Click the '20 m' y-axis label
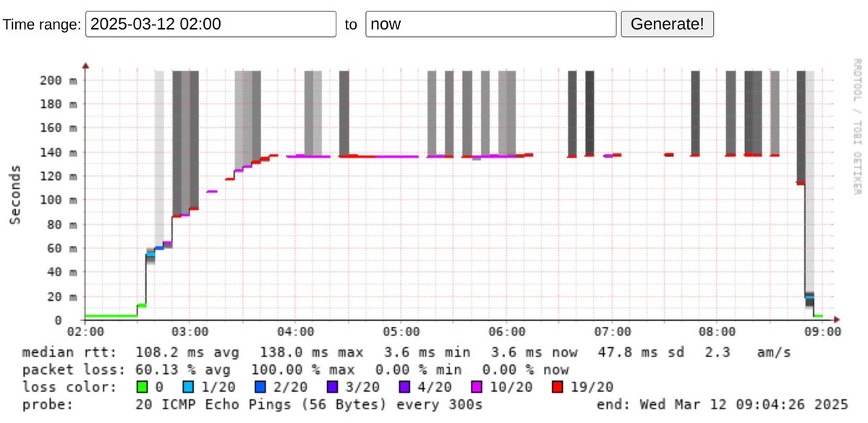 (x=62, y=296)
